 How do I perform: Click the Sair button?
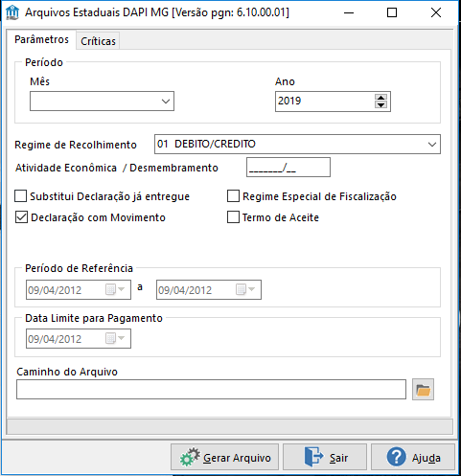tap(325, 457)
